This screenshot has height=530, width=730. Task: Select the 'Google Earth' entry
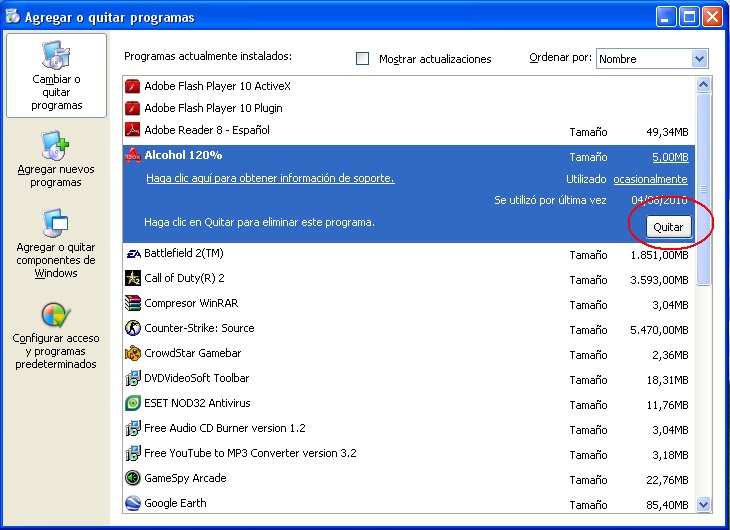409,503
